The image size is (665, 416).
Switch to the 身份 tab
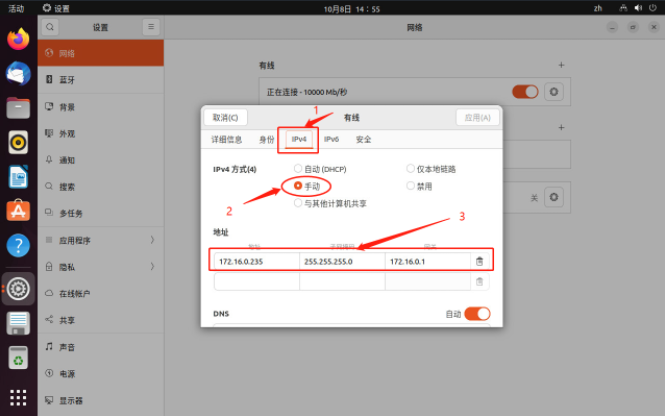tap(267, 140)
